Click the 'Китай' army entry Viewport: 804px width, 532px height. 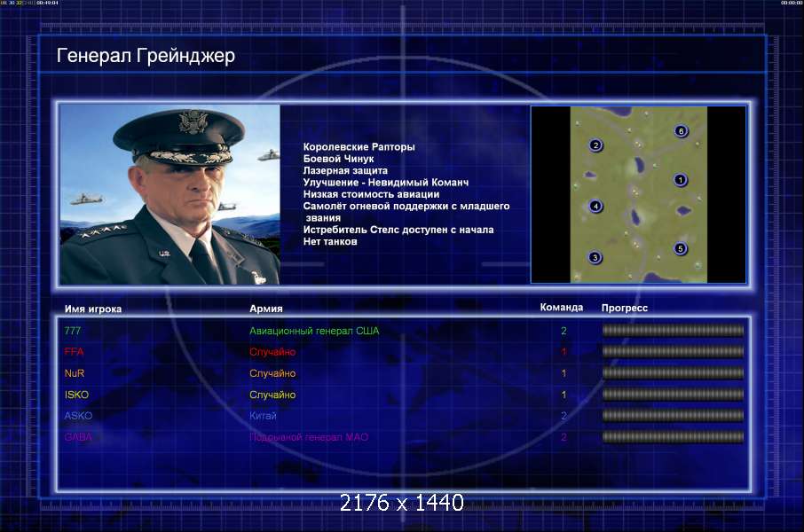tap(264, 416)
